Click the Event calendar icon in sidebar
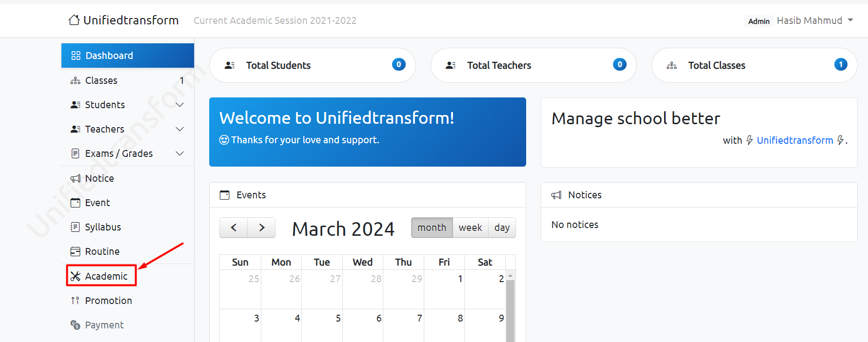 click(x=76, y=203)
